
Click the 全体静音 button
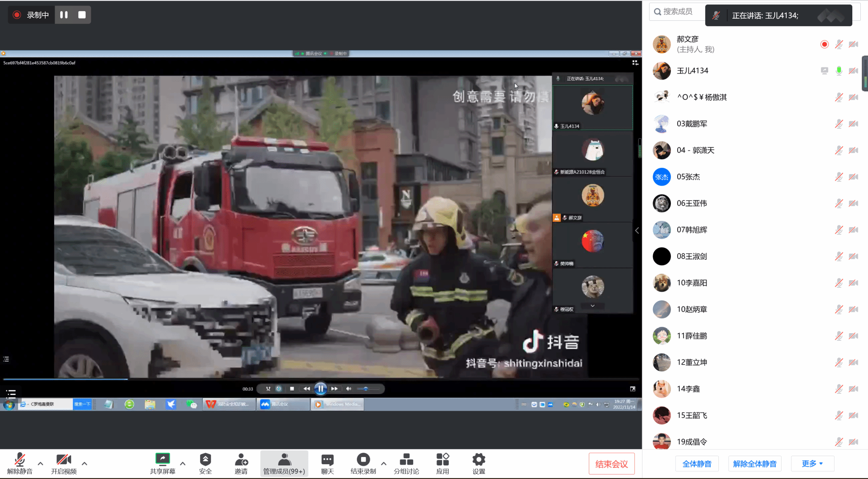click(697, 464)
